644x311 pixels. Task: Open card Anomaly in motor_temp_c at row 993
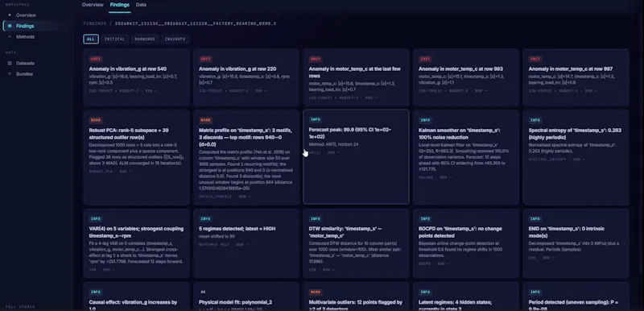466,77
